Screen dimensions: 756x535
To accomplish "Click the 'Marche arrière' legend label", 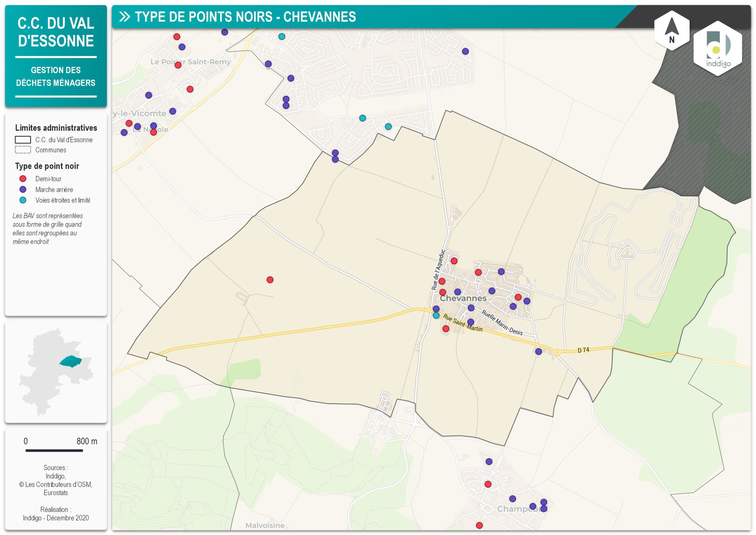I will click(x=54, y=189).
